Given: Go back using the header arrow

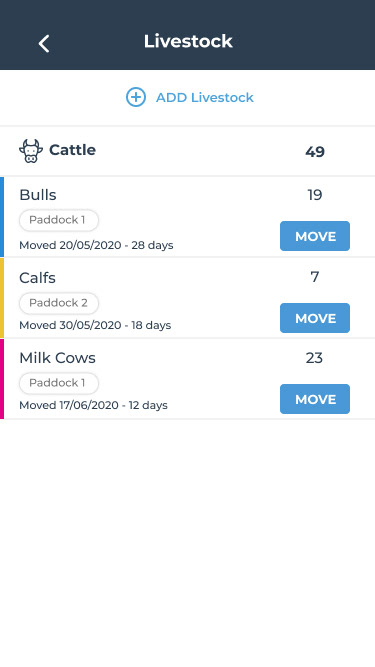Looking at the screenshot, I should click(x=44, y=43).
